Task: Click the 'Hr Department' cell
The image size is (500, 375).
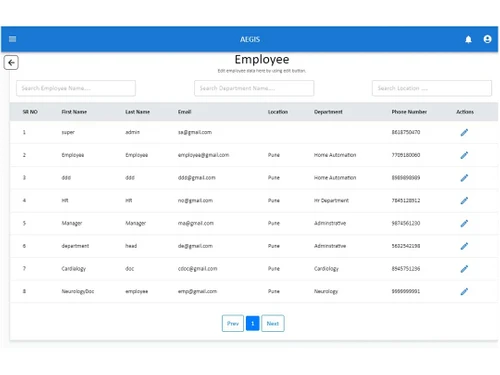Action: (x=331, y=200)
